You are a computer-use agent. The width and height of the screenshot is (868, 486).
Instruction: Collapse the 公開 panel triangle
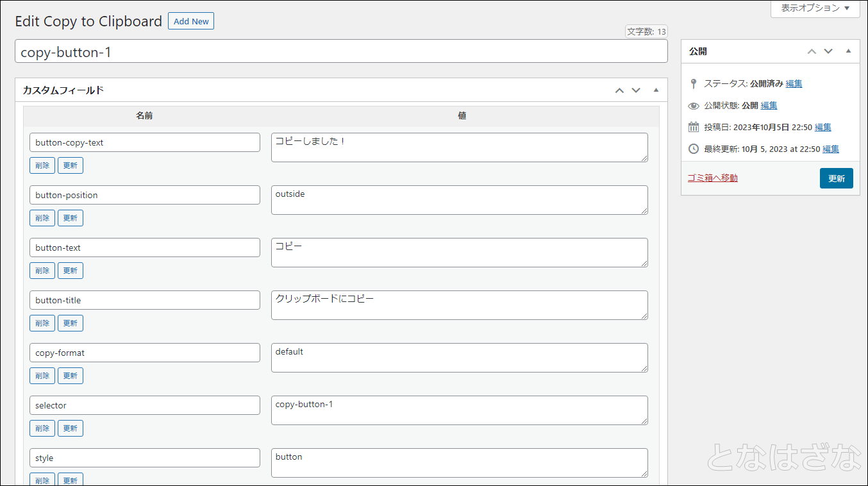[848, 51]
